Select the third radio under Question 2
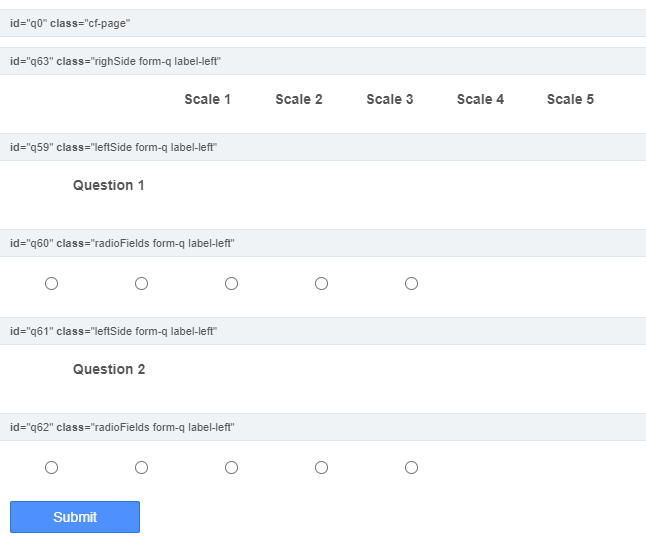This screenshot has width=646, height=554. (232, 468)
